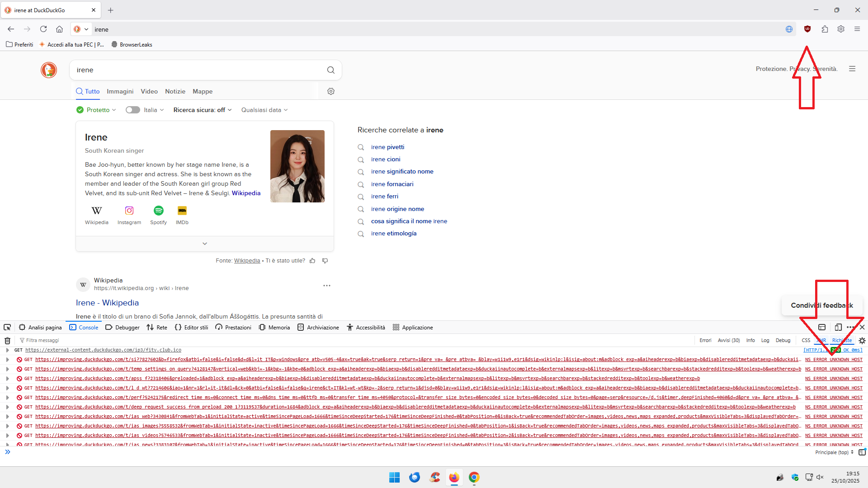Screen dimensions: 868x488
Task: Open Firefox from the Windows taskbar
Action: (x=454, y=477)
